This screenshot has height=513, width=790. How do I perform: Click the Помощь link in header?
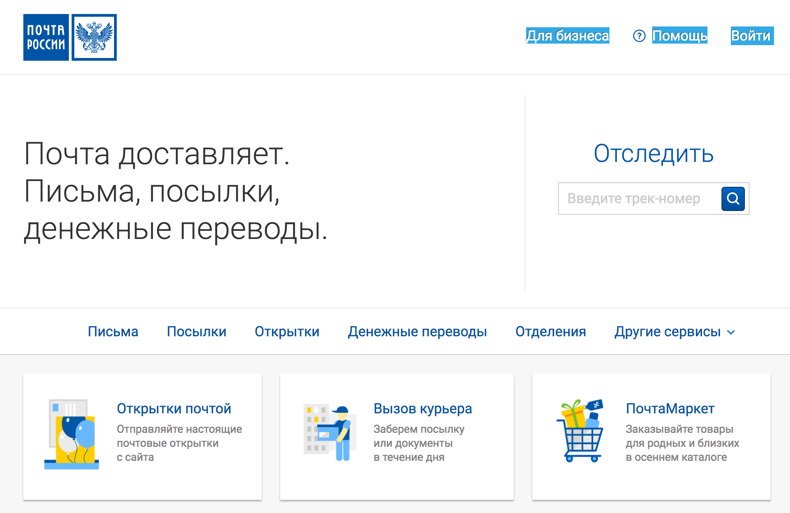(x=680, y=36)
